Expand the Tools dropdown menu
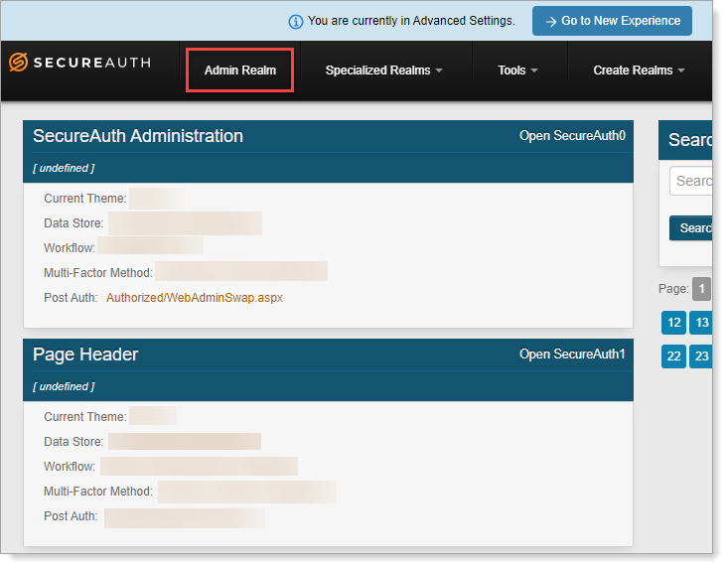Image resolution: width=728 pixels, height=569 pixels. 517,71
